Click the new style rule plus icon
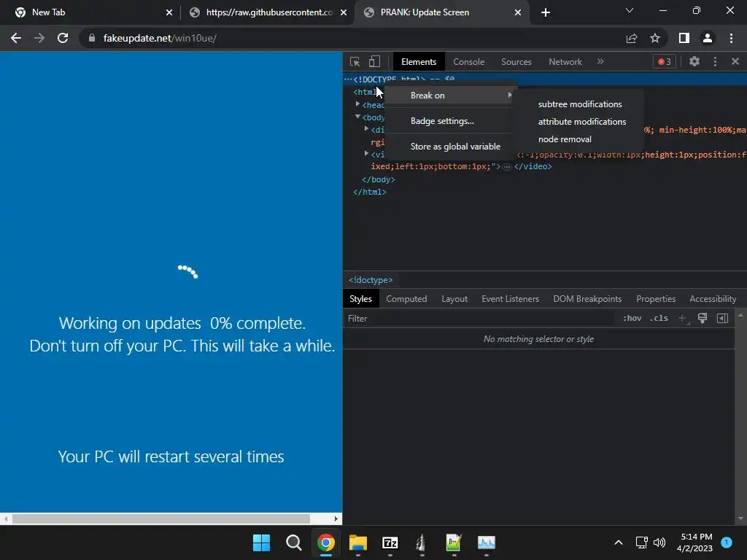This screenshot has height=560, width=747. tap(682, 318)
